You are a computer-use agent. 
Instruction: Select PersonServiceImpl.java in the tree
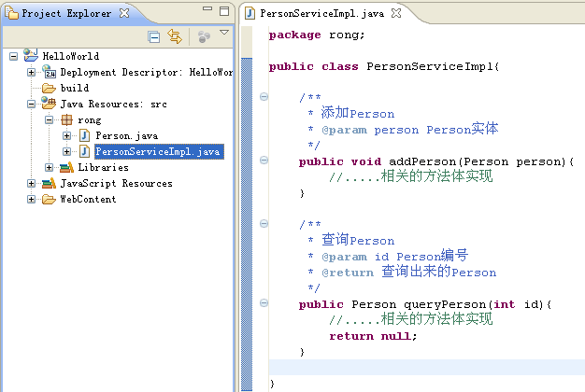159,151
